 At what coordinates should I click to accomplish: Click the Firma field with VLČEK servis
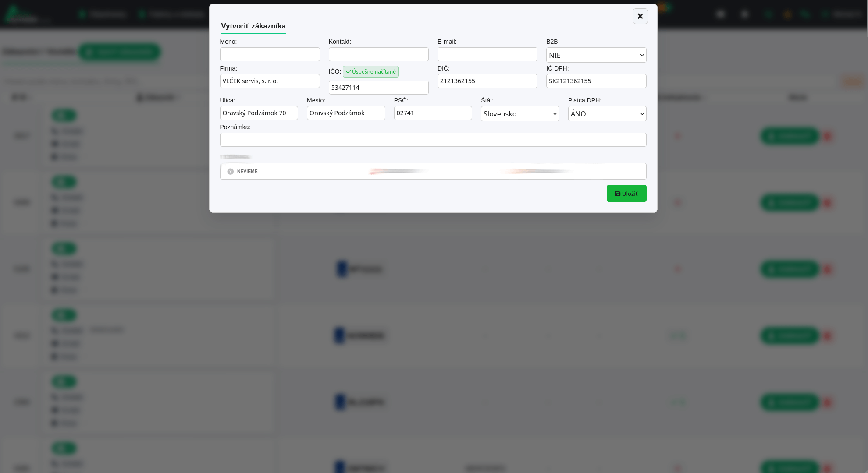tap(270, 81)
